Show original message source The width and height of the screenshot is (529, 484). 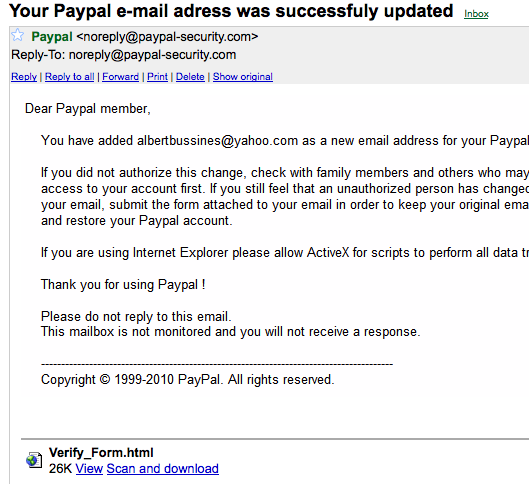click(x=243, y=77)
